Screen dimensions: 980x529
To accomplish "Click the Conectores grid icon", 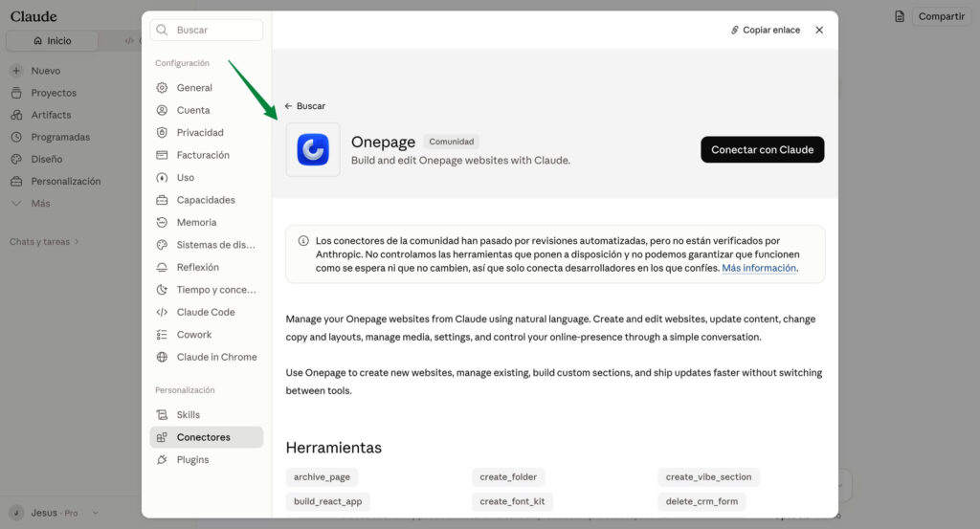I will click(x=162, y=437).
